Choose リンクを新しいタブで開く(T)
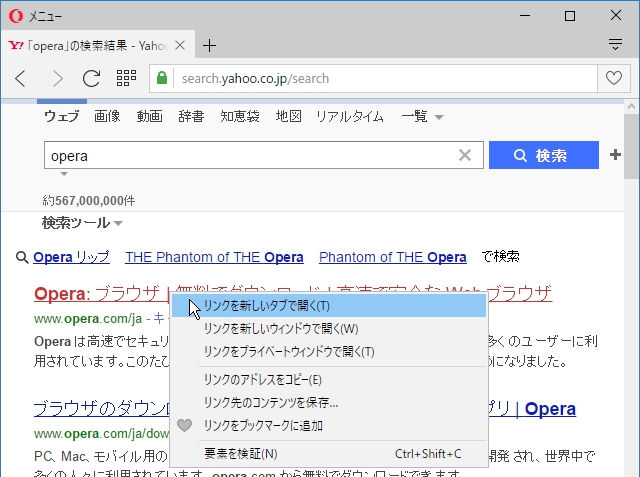This screenshot has width=640, height=477. 329,305
